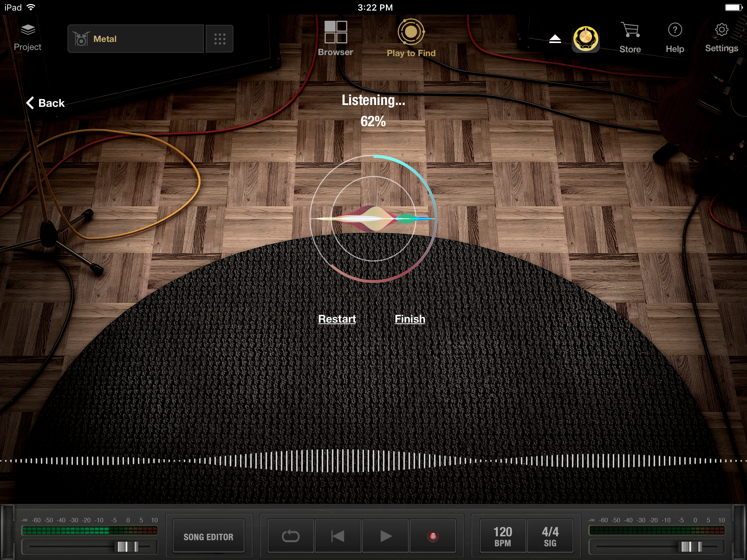The height and width of the screenshot is (560, 747).
Task: Tap the status bar Wi-Fi icon
Action: [x=31, y=7]
